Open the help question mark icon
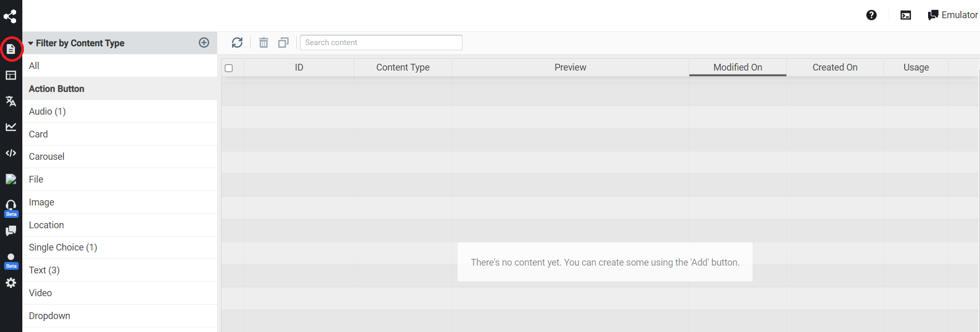980x332 pixels. [x=872, y=15]
